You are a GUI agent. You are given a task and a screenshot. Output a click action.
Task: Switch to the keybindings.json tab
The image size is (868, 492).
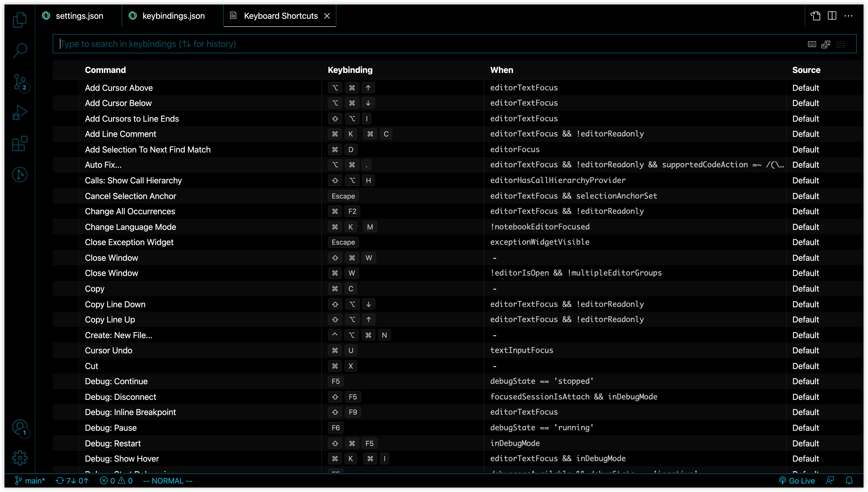(173, 16)
